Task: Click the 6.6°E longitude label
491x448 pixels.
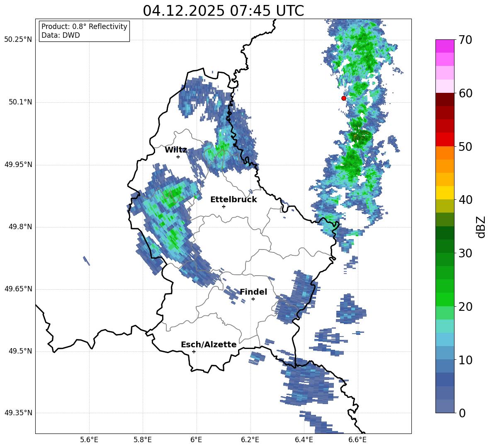Action: 357,440
